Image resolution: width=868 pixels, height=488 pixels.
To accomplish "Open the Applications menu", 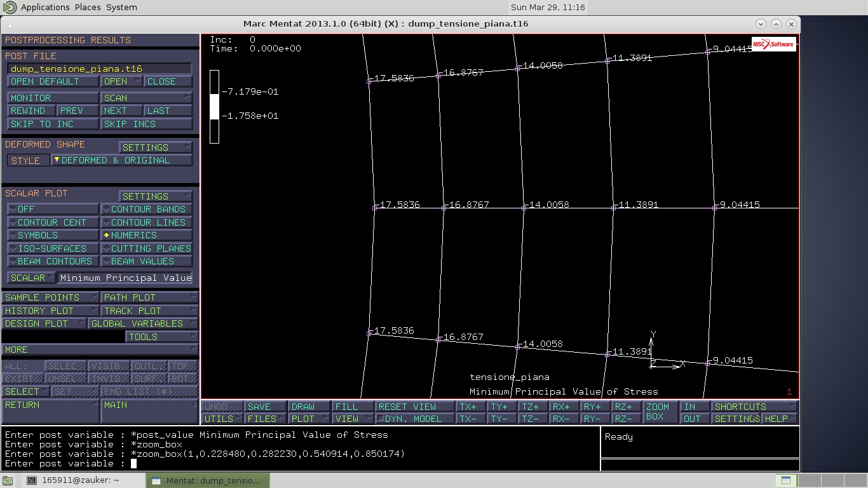I will click(x=45, y=7).
